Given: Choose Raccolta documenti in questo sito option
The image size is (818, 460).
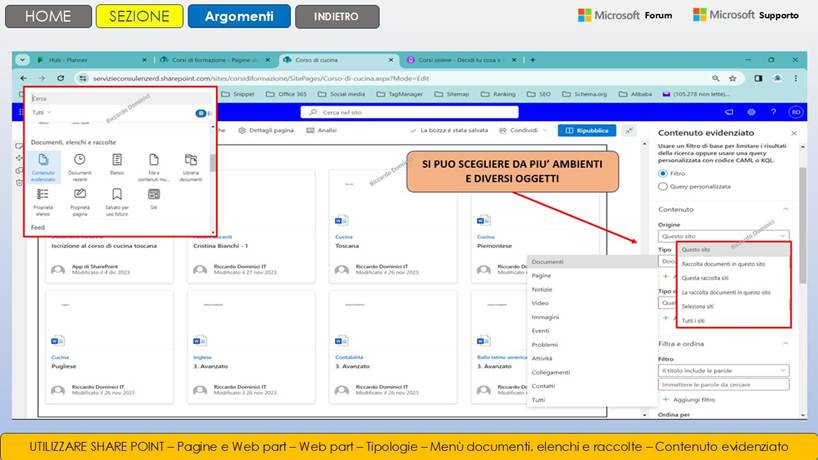Looking at the screenshot, I should [x=734, y=264].
